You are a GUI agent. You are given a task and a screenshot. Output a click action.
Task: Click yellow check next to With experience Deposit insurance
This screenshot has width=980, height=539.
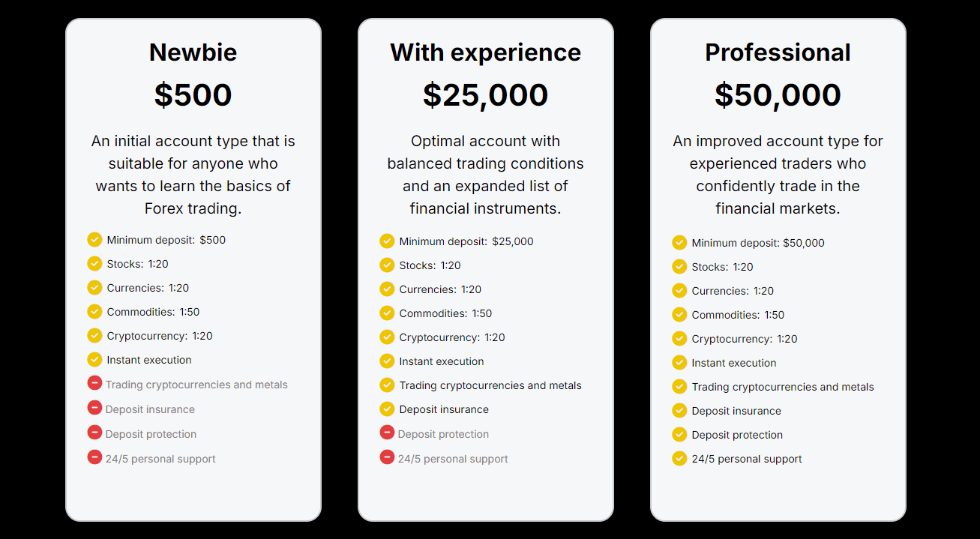387,409
